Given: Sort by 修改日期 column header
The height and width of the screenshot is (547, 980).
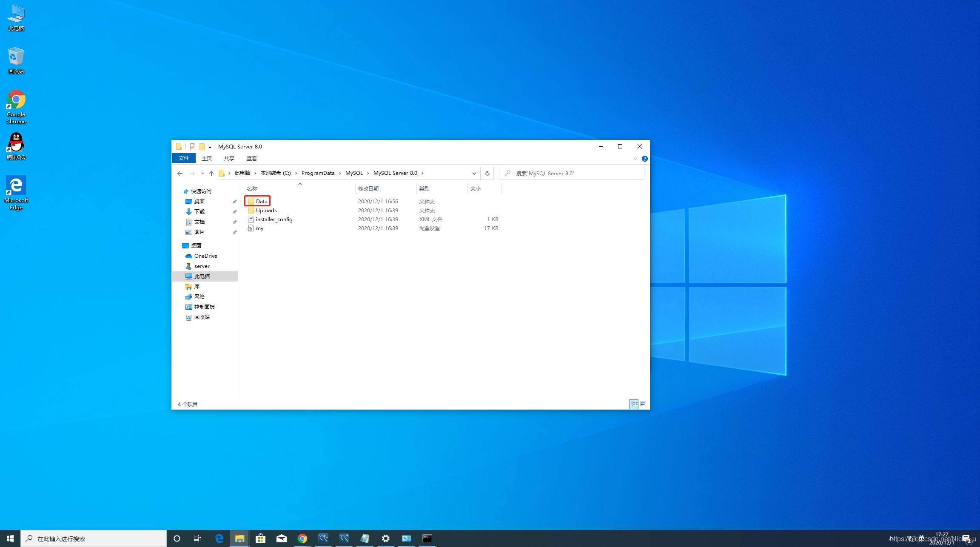Looking at the screenshot, I should (x=368, y=188).
